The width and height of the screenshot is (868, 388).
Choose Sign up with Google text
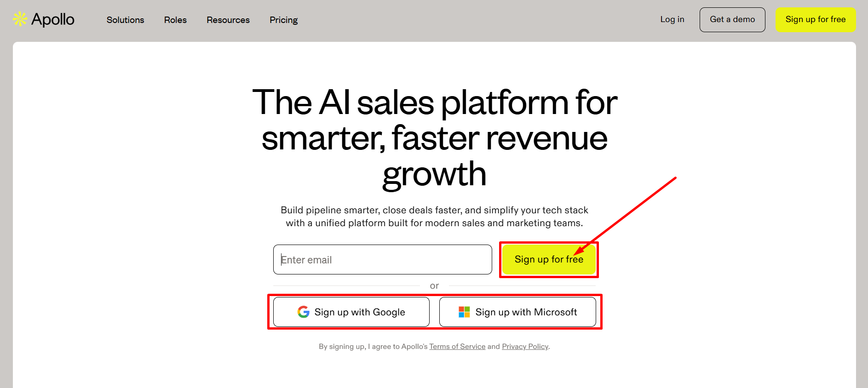tap(360, 312)
